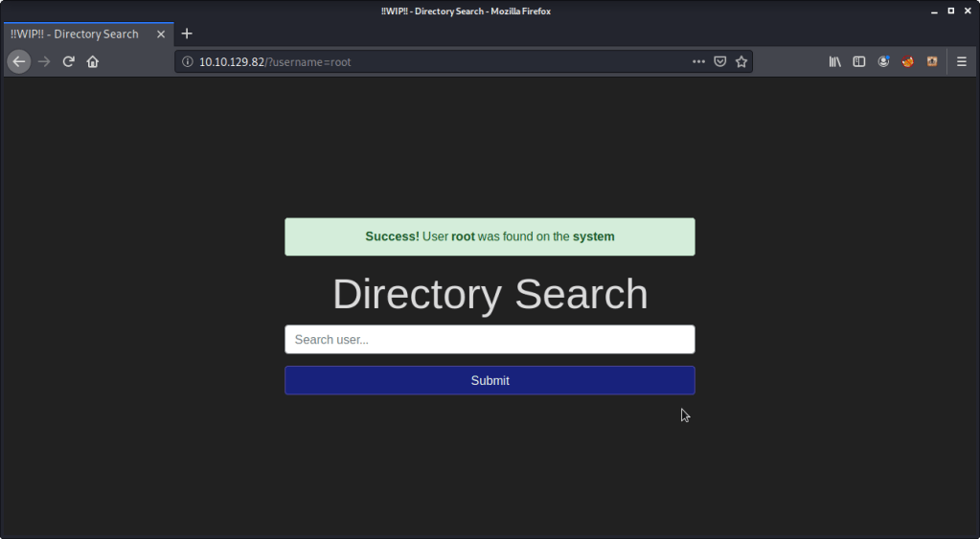The width and height of the screenshot is (980, 539).
Task: Open the Firefox account icon
Action: [883, 61]
